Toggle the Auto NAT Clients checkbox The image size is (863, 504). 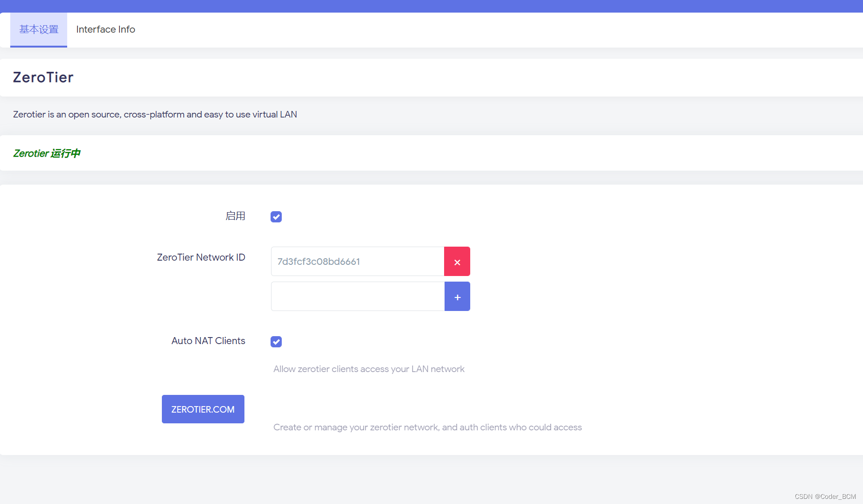276,342
